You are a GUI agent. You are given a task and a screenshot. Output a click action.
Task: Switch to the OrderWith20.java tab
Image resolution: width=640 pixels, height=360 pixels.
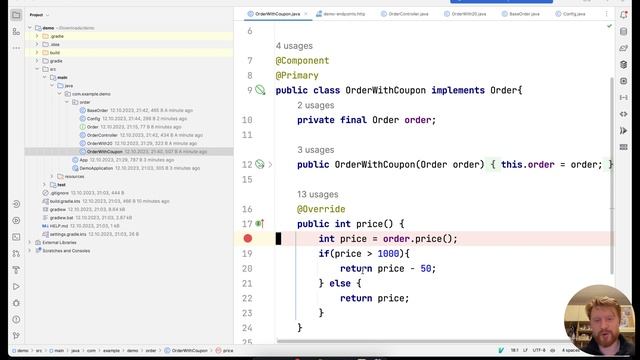click(x=465, y=14)
